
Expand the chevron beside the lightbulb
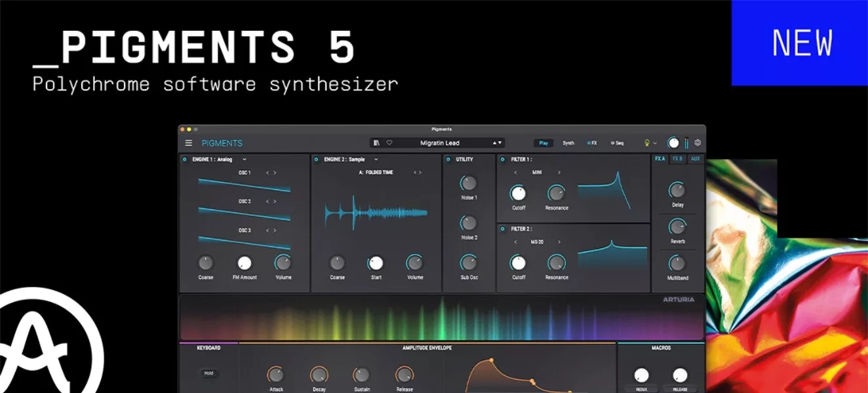(x=655, y=143)
